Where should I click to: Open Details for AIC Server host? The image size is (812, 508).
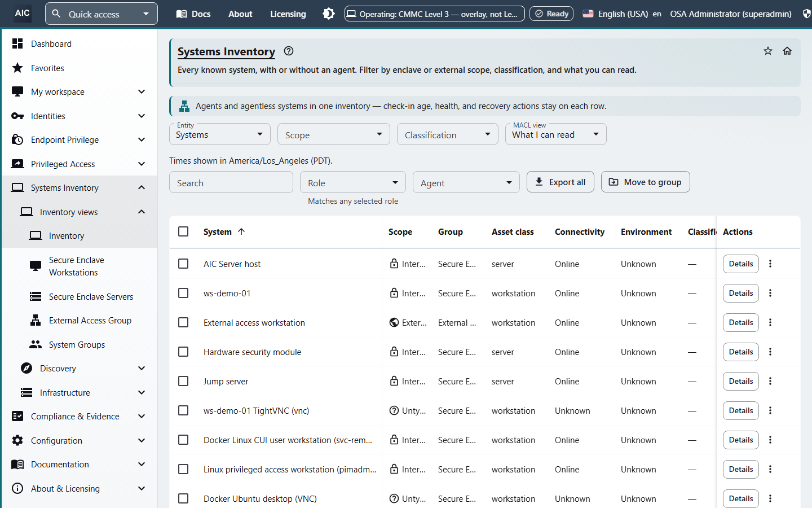coord(741,264)
